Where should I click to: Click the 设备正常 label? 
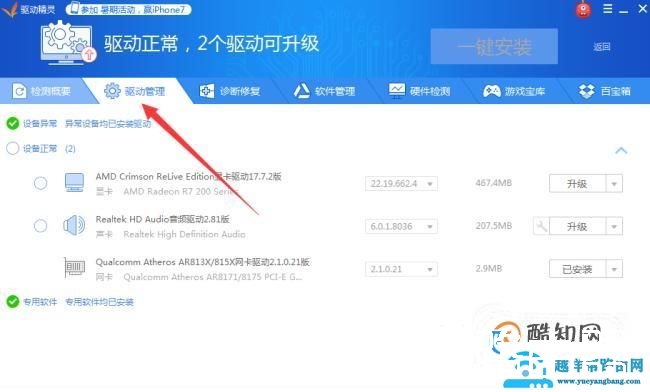tap(40, 148)
